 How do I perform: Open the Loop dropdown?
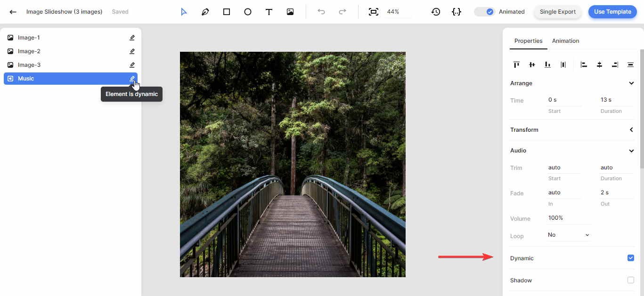(568, 234)
